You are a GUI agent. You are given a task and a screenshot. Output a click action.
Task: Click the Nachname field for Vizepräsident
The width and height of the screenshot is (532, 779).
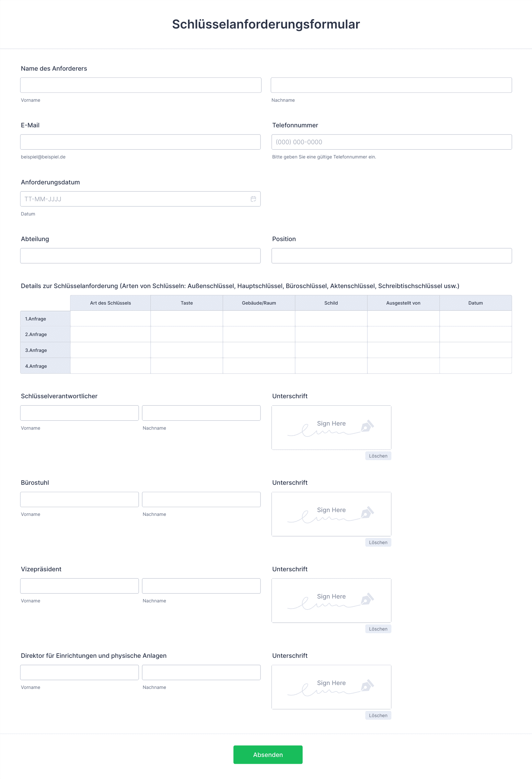(201, 586)
